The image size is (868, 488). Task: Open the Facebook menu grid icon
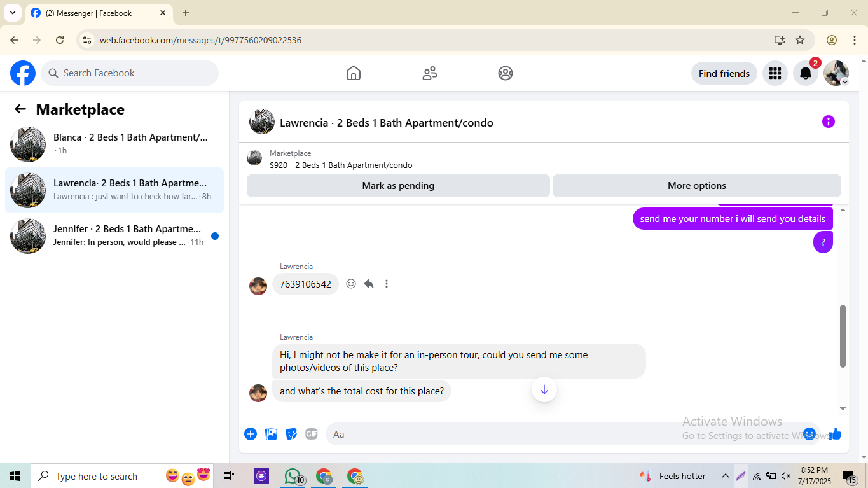(775, 73)
